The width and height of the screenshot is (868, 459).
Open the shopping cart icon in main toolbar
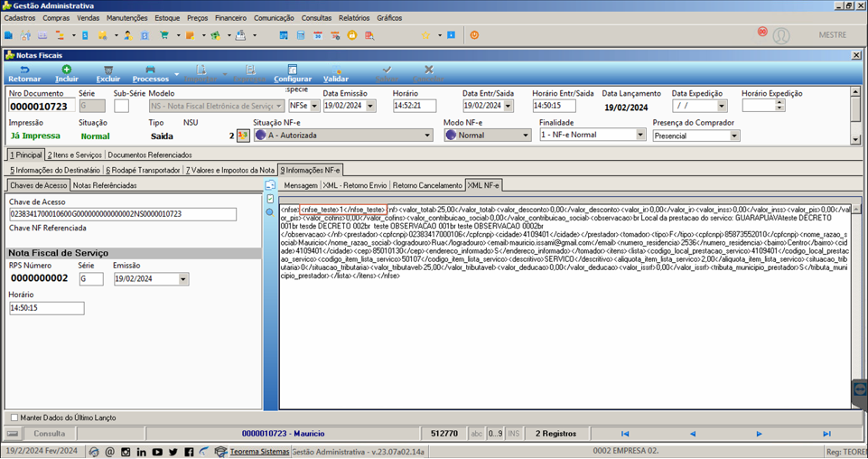point(163,35)
